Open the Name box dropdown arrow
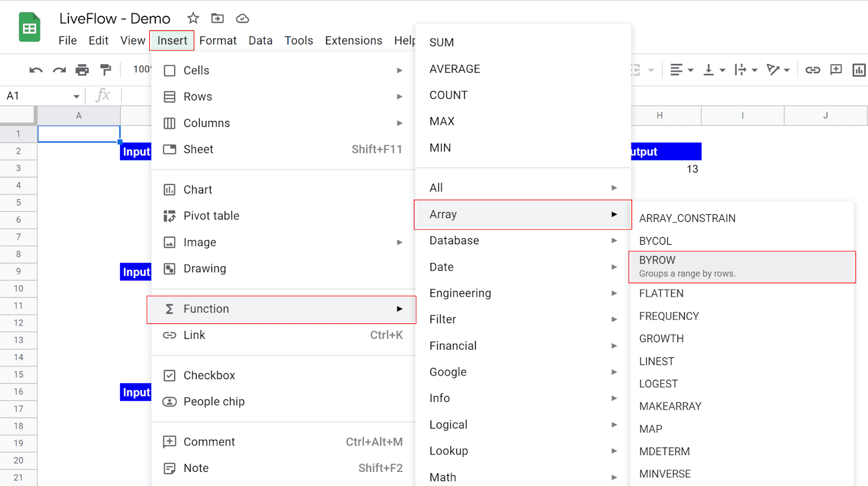Screen dimensions: 868x486 point(76,97)
